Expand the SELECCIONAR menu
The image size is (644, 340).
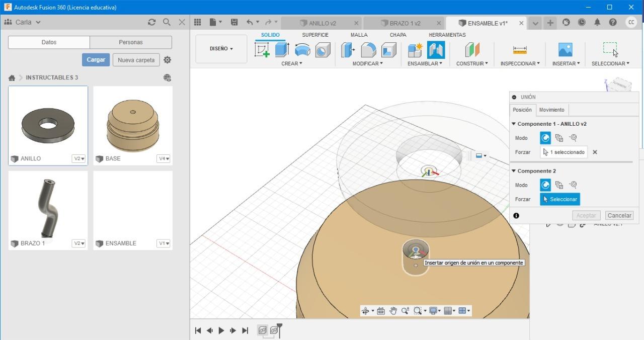coord(610,63)
